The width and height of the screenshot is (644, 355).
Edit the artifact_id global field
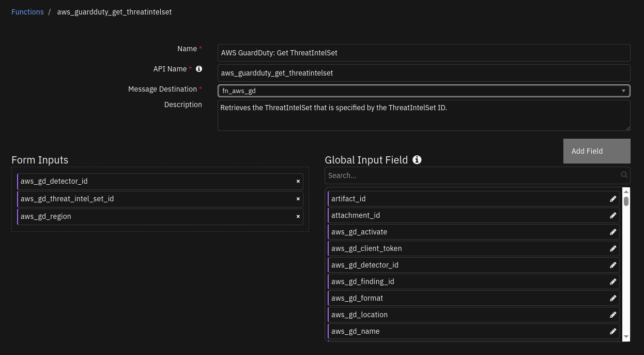(613, 199)
